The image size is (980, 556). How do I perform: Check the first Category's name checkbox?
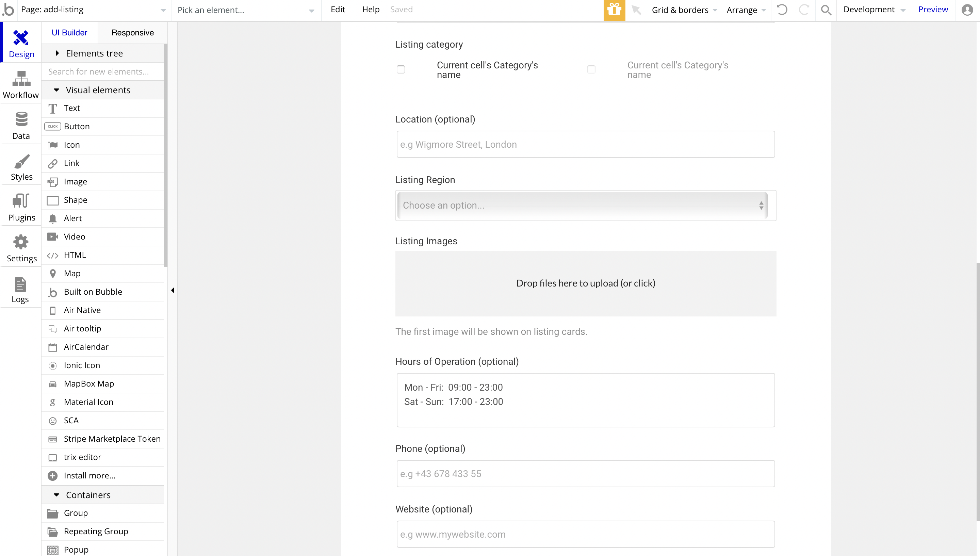(x=401, y=69)
